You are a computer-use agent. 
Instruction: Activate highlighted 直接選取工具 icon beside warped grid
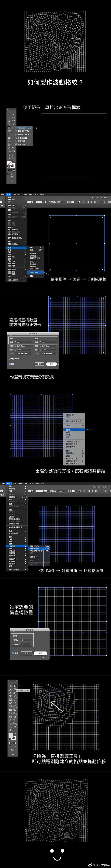pos(15,686)
